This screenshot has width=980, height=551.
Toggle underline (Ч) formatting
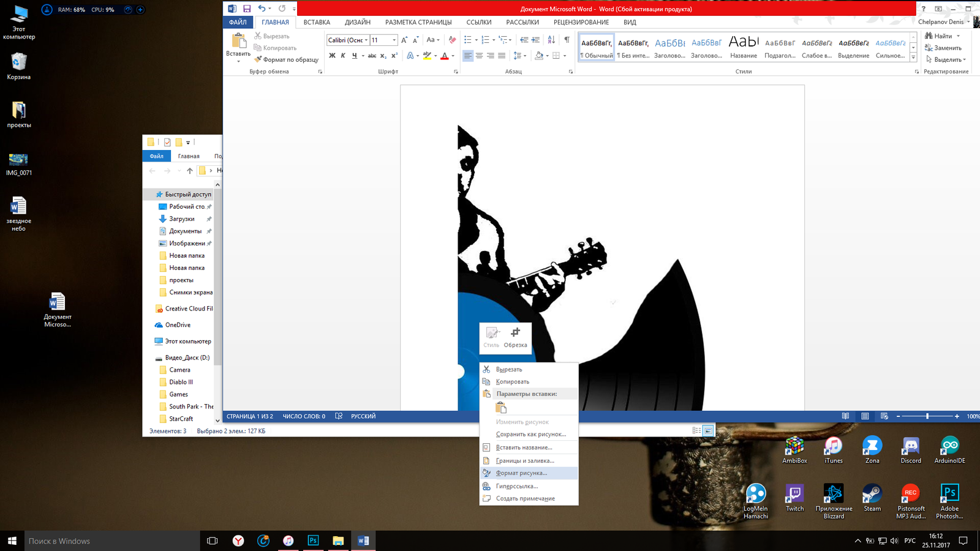(x=354, y=56)
